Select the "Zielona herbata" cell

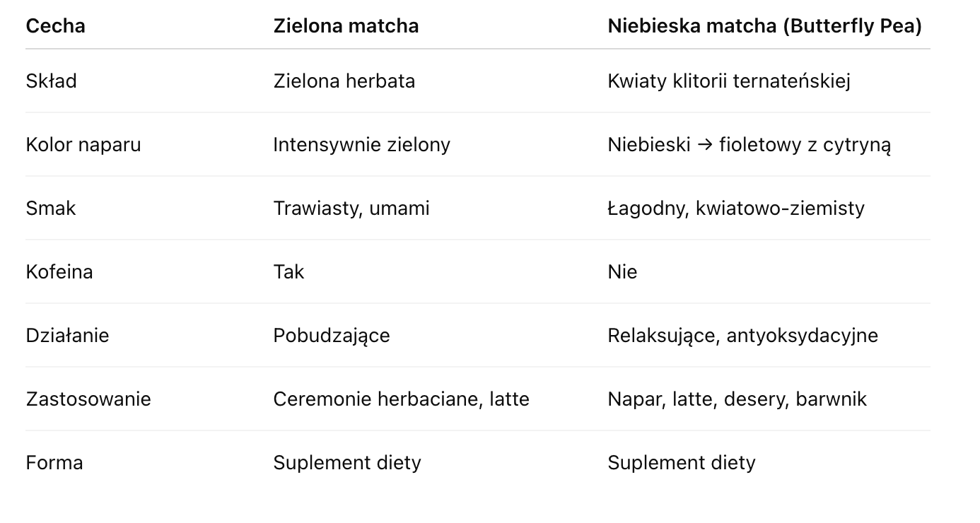344,81
